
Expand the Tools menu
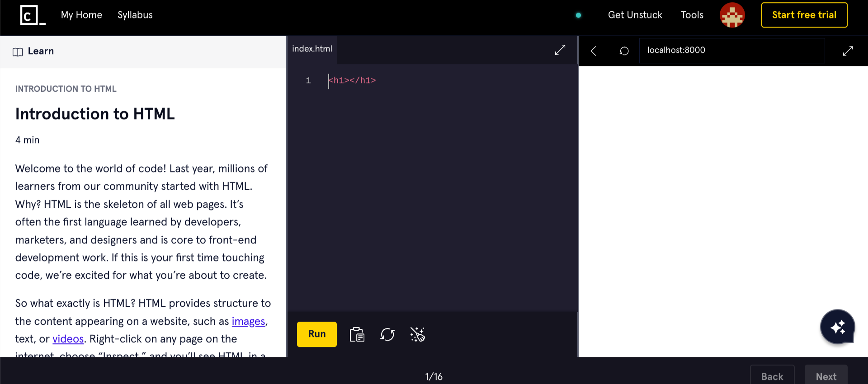click(x=692, y=15)
